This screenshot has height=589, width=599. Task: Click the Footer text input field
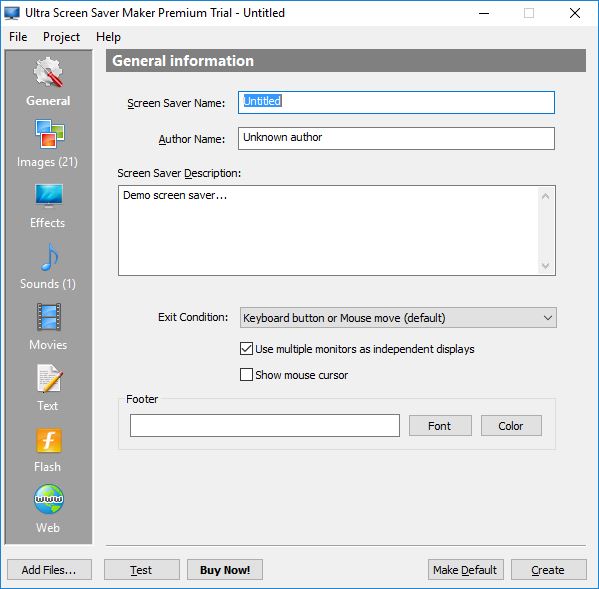point(265,426)
